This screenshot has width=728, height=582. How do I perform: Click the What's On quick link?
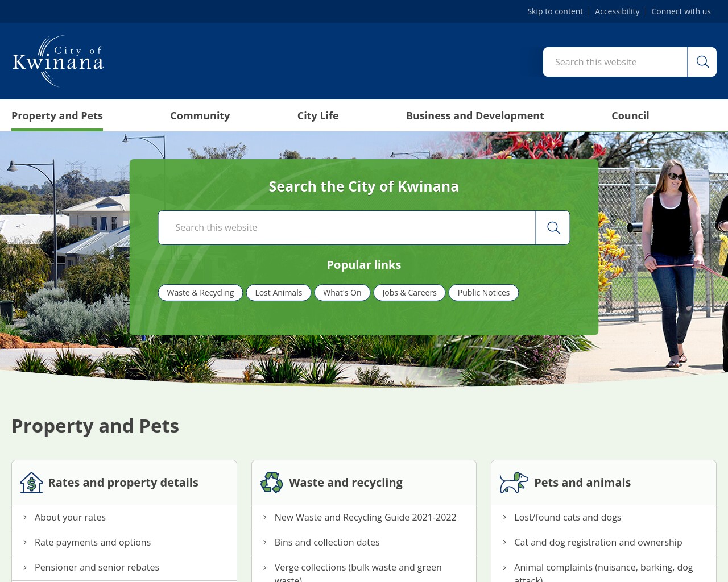tap(342, 292)
